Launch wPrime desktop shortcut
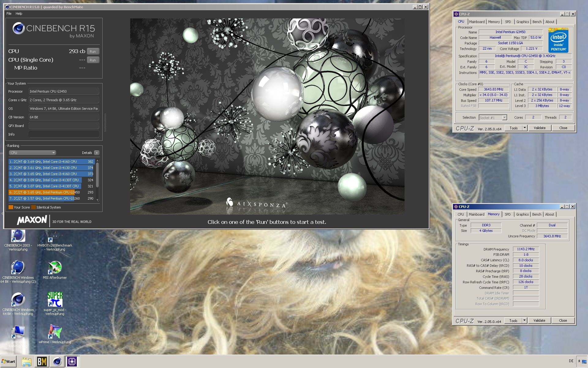This screenshot has width=588, height=368. [55, 334]
